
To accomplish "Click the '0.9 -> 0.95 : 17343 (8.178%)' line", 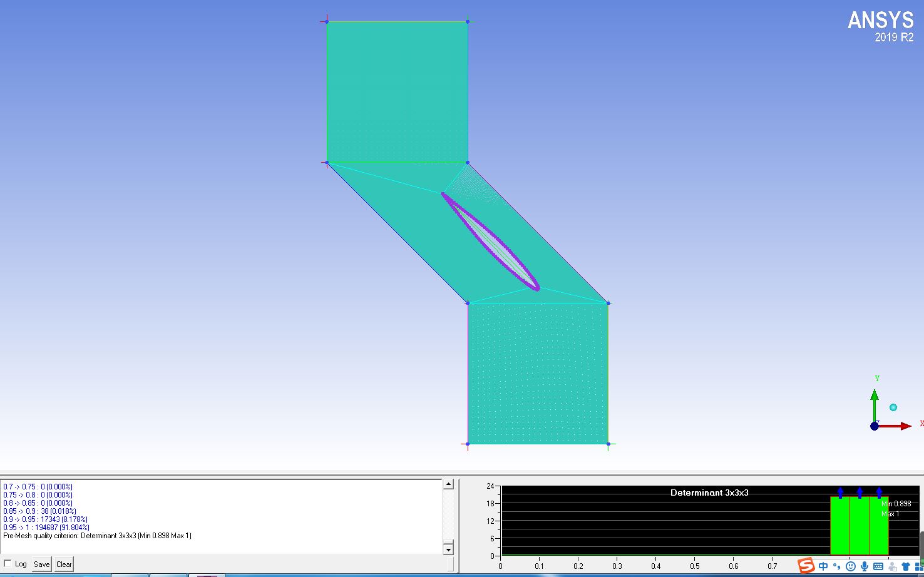I will 45,519.
